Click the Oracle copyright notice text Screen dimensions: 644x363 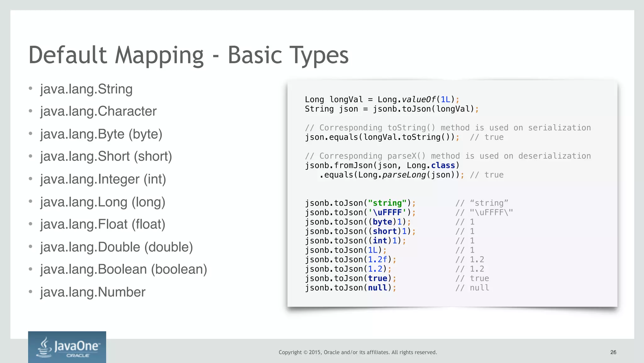click(x=358, y=352)
